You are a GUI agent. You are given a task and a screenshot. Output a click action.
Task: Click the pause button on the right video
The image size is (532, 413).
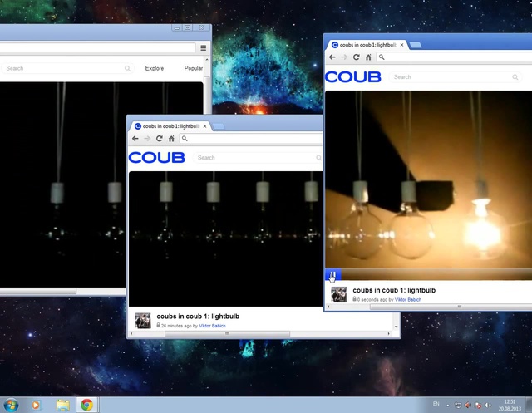(331, 275)
